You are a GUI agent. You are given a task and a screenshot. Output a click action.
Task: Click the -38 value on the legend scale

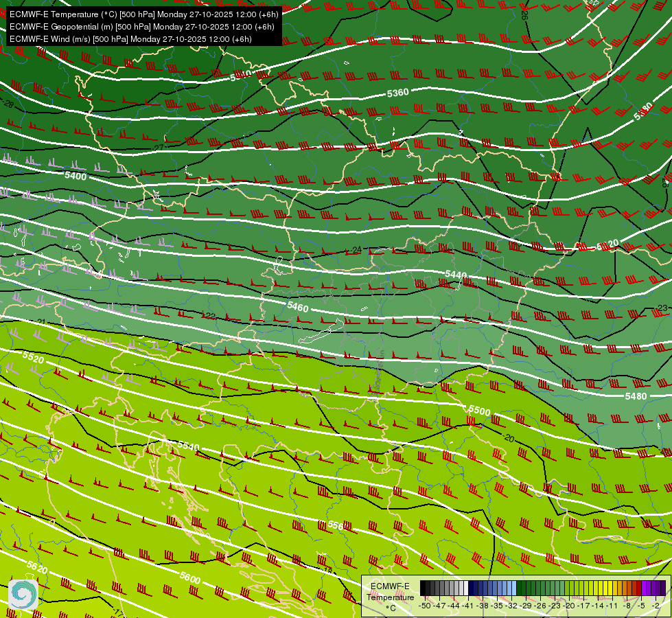(x=482, y=606)
